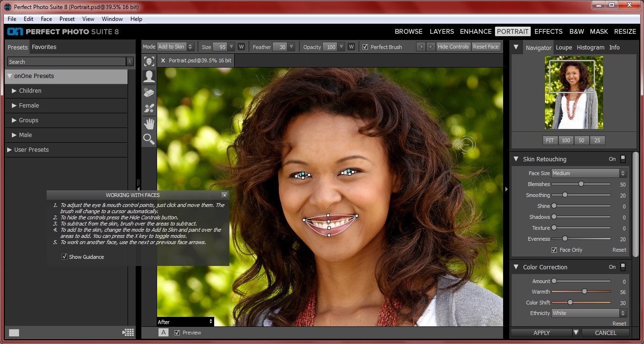Viewport: 644px width, 344px height.
Task: Switch to the Histogram tab
Action: [590, 47]
